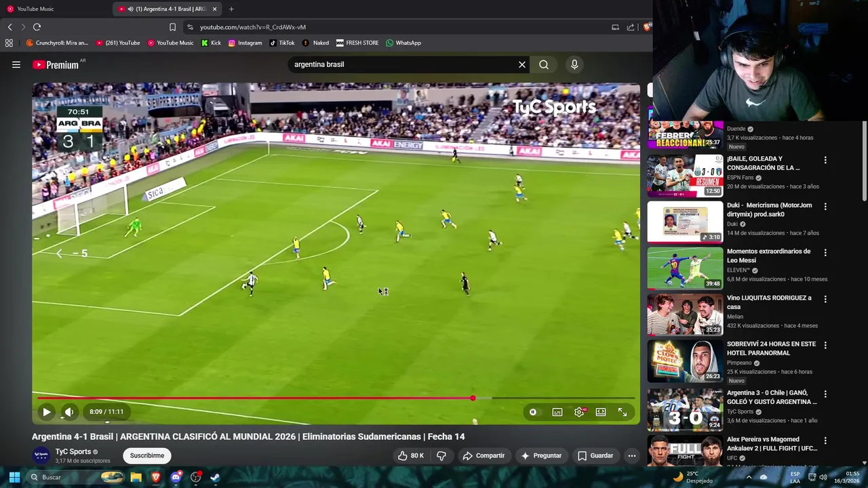Toggle subtitles in the video player
This screenshot has height=488, width=868.
point(557,411)
